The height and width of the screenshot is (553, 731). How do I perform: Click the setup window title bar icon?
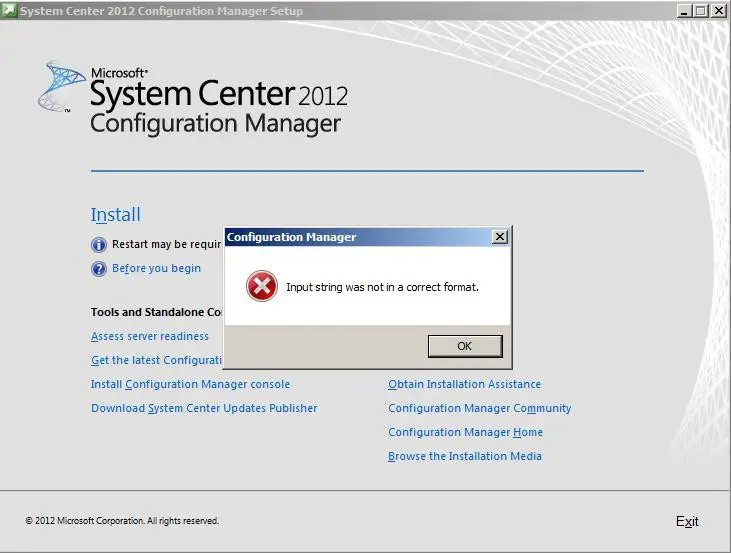(9, 10)
